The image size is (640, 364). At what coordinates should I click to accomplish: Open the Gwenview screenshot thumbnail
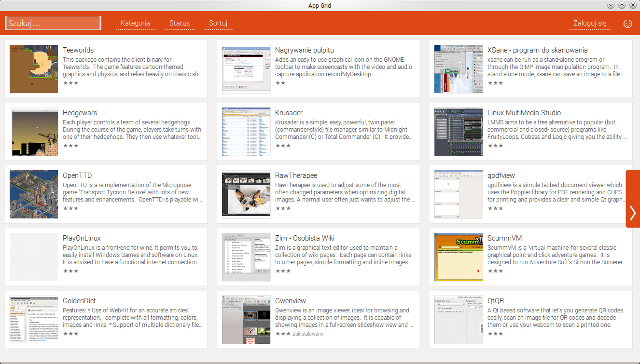(246, 320)
